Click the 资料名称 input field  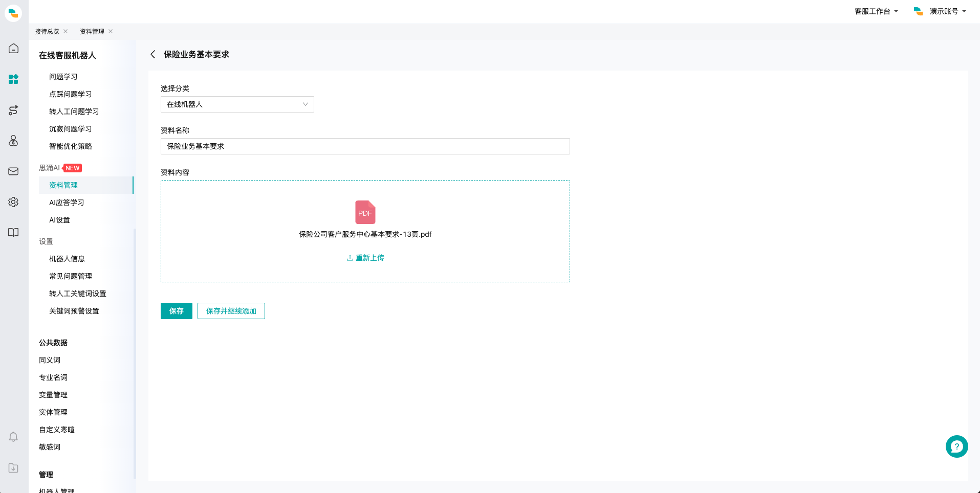365,146
